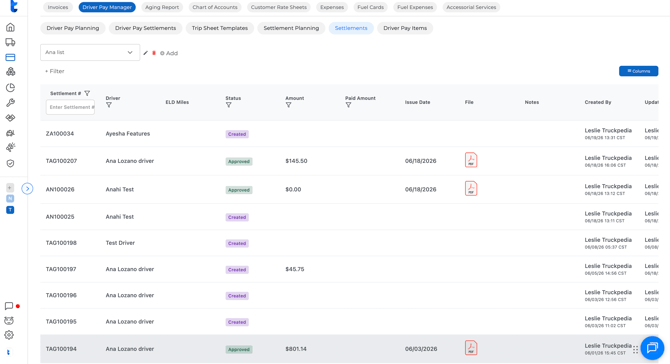Open the pie chart reports icon

pos(10,88)
